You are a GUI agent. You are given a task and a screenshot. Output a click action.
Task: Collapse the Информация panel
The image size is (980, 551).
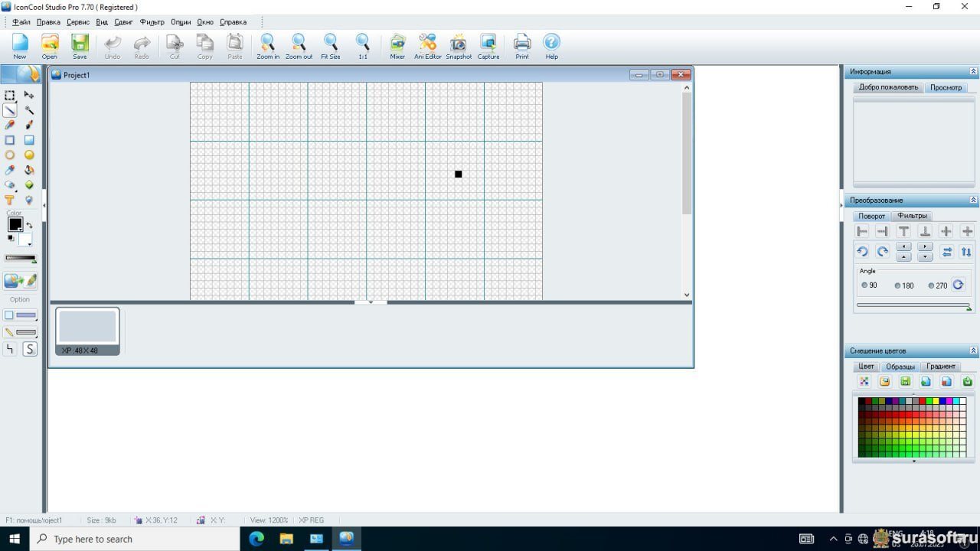[x=973, y=71]
